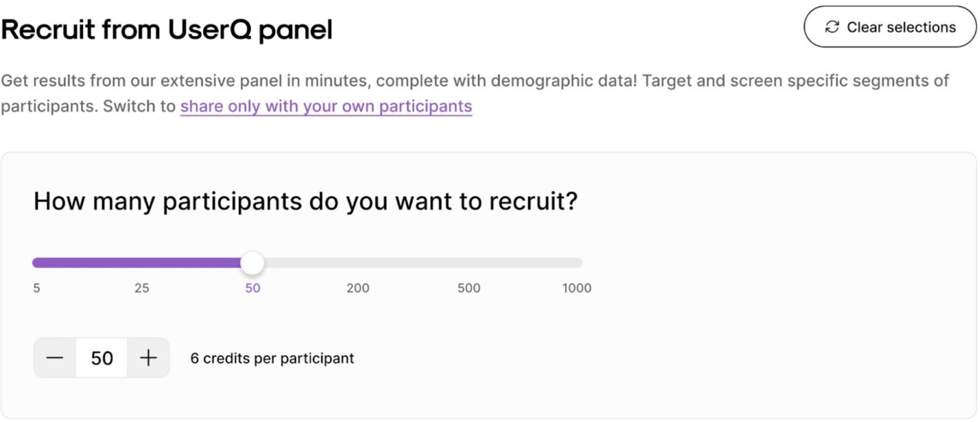This screenshot has height=422, width=980.
Task: Click the white slider handle
Action: 252,262
